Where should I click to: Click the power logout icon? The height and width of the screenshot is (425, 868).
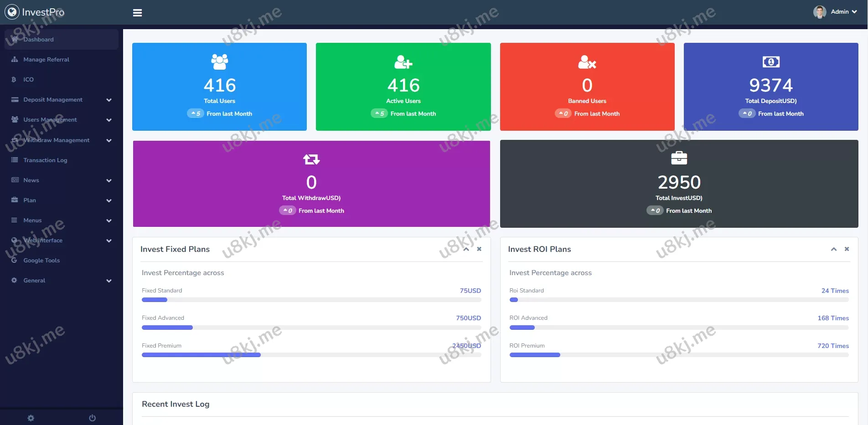[x=92, y=418]
